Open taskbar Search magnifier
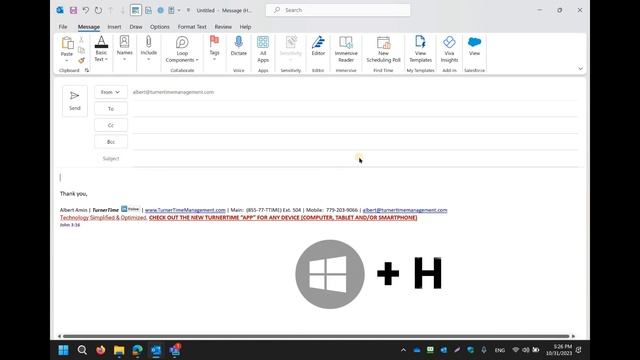Image resolution: width=640 pixels, height=360 pixels. click(82, 350)
